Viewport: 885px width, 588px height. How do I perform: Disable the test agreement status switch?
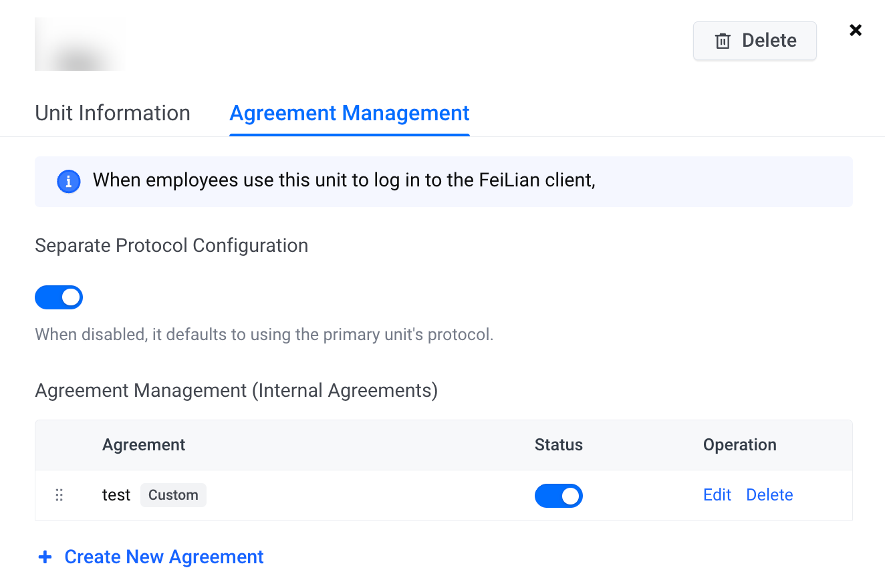(x=559, y=496)
